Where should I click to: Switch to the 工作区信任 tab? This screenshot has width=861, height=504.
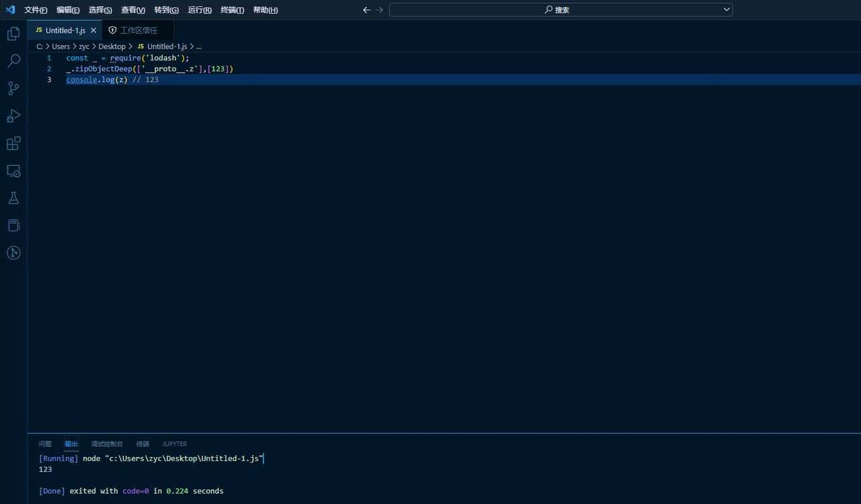[133, 30]
